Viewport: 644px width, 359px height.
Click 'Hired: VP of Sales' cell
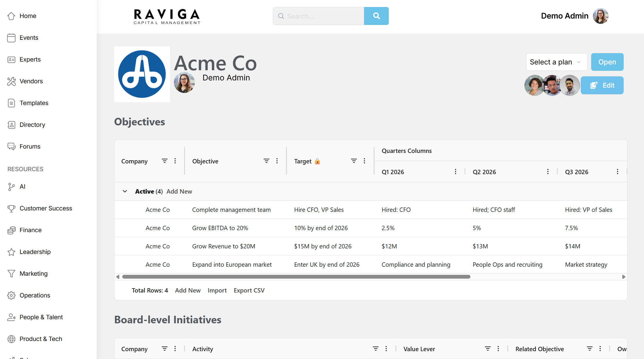point(589,210)
